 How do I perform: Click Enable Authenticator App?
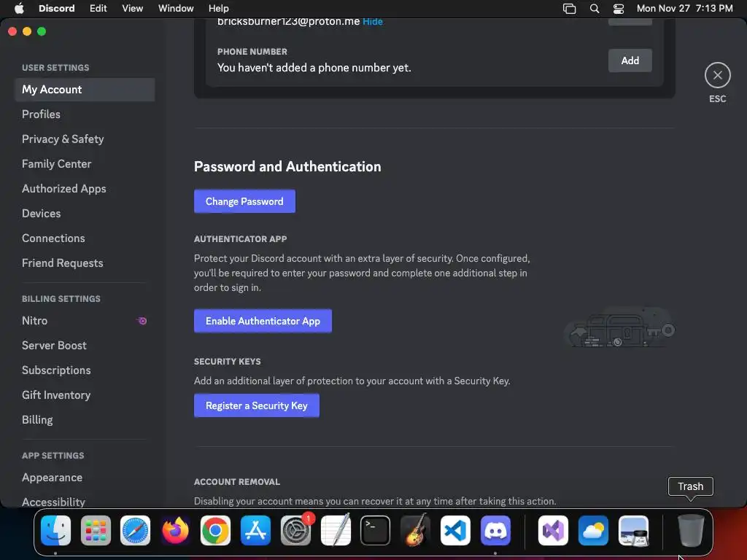tap(263, 321)
